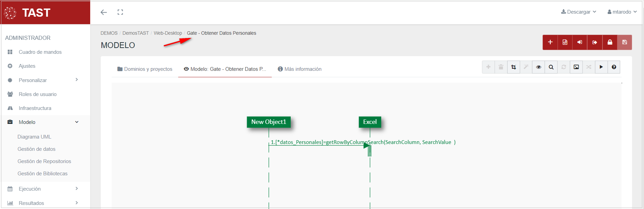The width and height of the screenshot is (644, 209).
Task: Click the red code file icon
Action: [565, 42]
